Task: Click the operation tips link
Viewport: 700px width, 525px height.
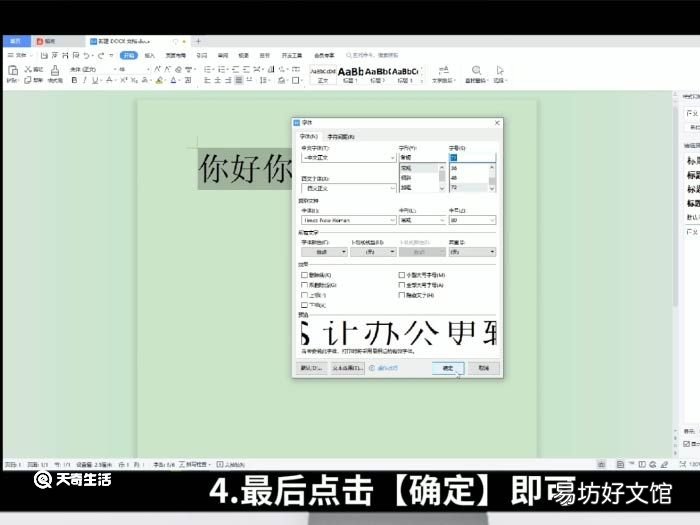Action: [388, 368]
